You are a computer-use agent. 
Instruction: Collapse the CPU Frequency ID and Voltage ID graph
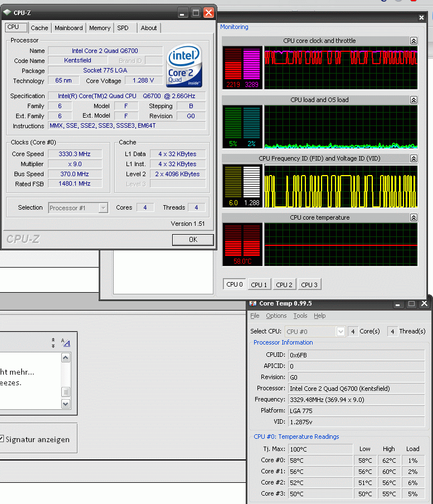tap(413, 158)
